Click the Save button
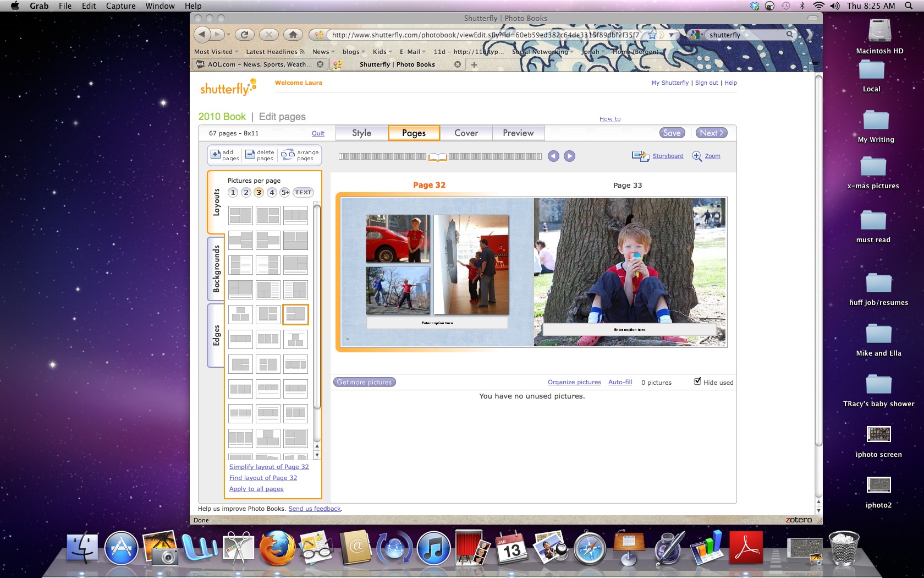924x578 pixels. pos(672,133)
